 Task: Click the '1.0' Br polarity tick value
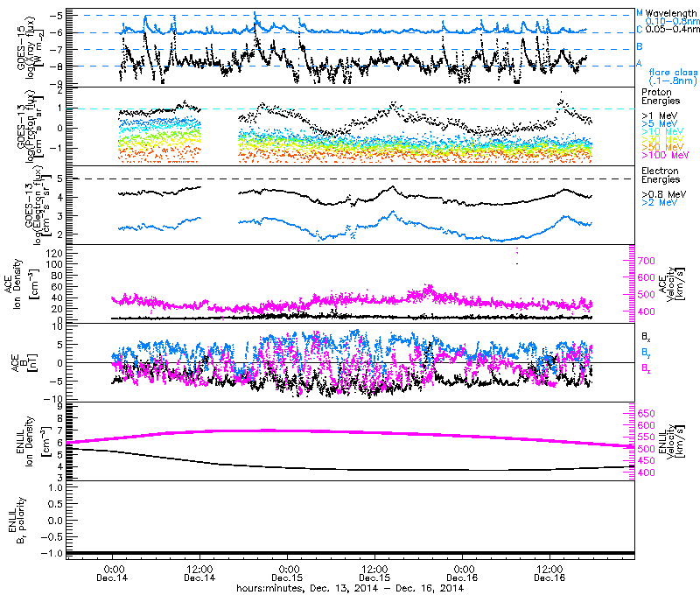pyautogui.click(x=55, y=487)
